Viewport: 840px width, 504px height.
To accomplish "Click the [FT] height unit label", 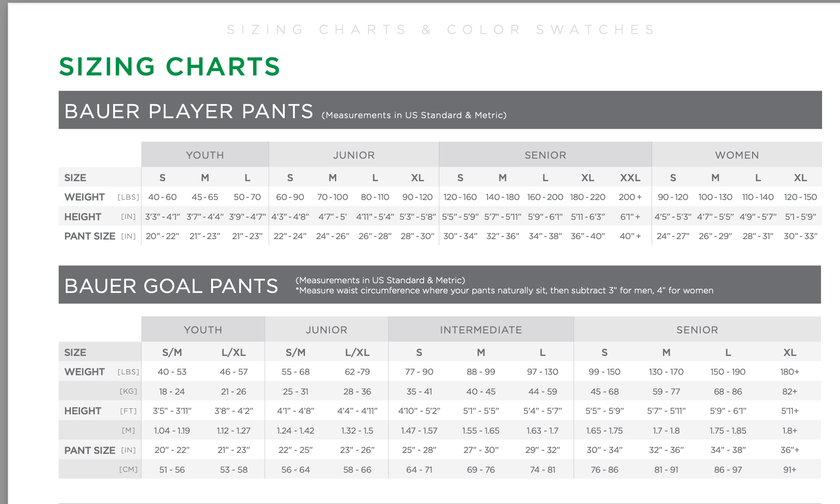I will click(128, 411).
